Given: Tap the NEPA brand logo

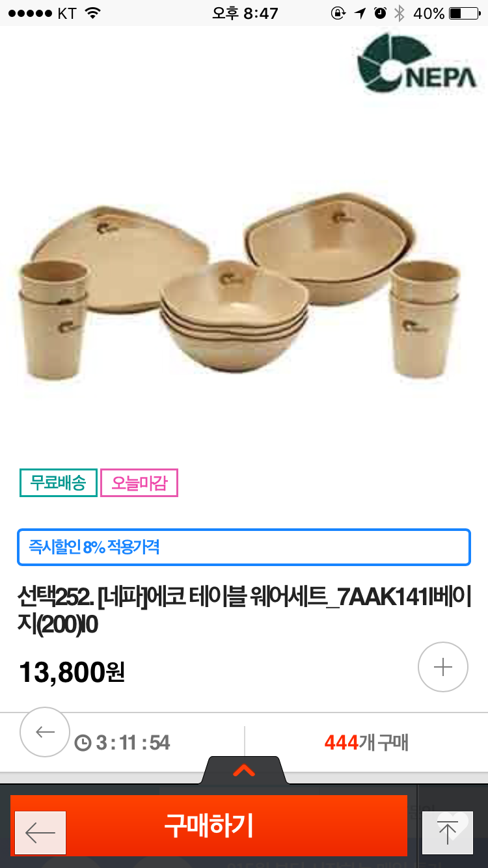Looking at the screenshot, I should click(x=416, y=62).
